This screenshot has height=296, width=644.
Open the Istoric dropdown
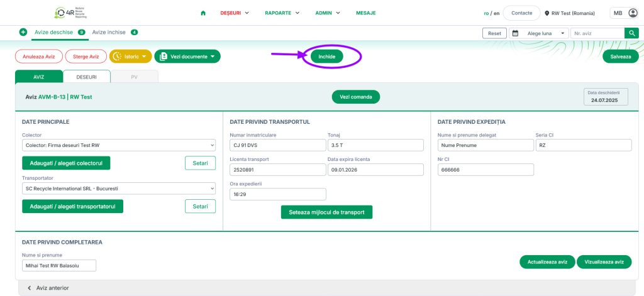tap(130, 57)
